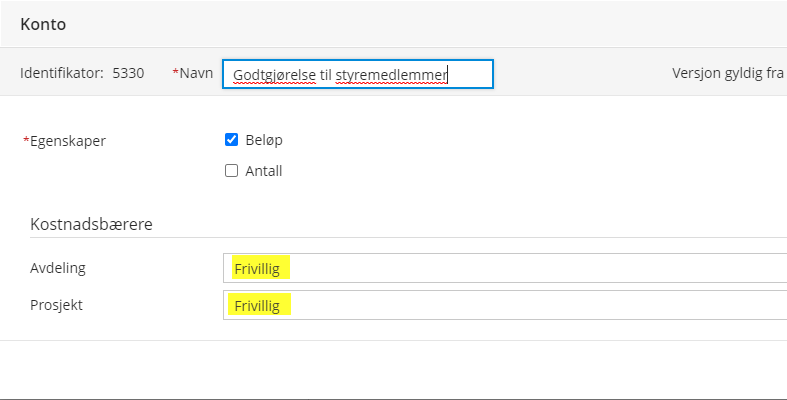
Task: Enable the Antall checkbox
Action: coord(231,171)
